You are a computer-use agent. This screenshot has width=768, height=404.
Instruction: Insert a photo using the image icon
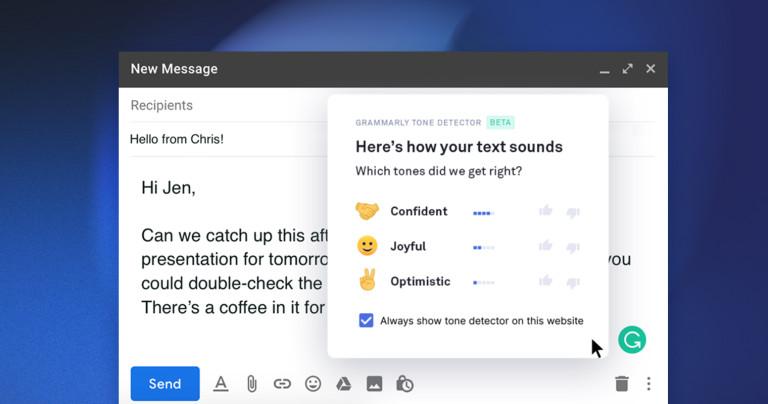click(x=374, y=384)
